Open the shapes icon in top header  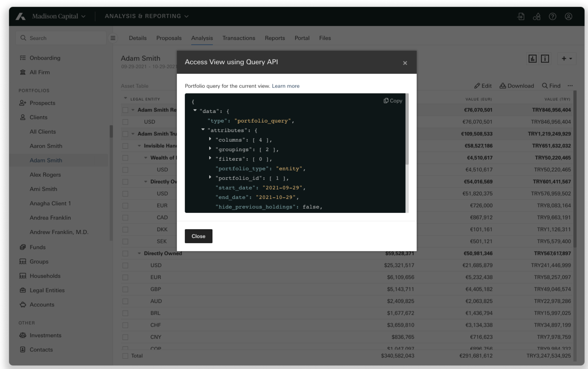click(537, 16)
